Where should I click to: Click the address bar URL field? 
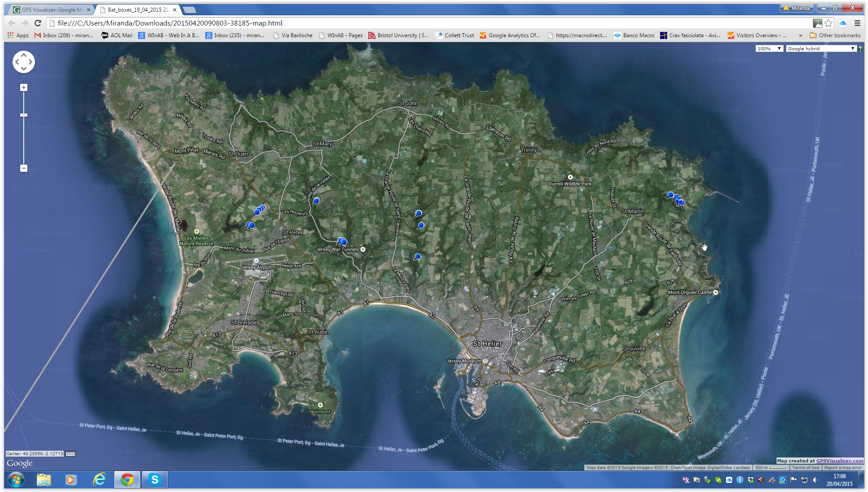coord(430,23)
